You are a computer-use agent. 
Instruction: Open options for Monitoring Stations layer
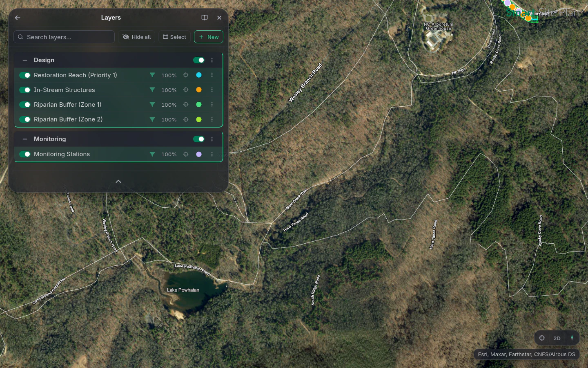[x=212, y=154]
